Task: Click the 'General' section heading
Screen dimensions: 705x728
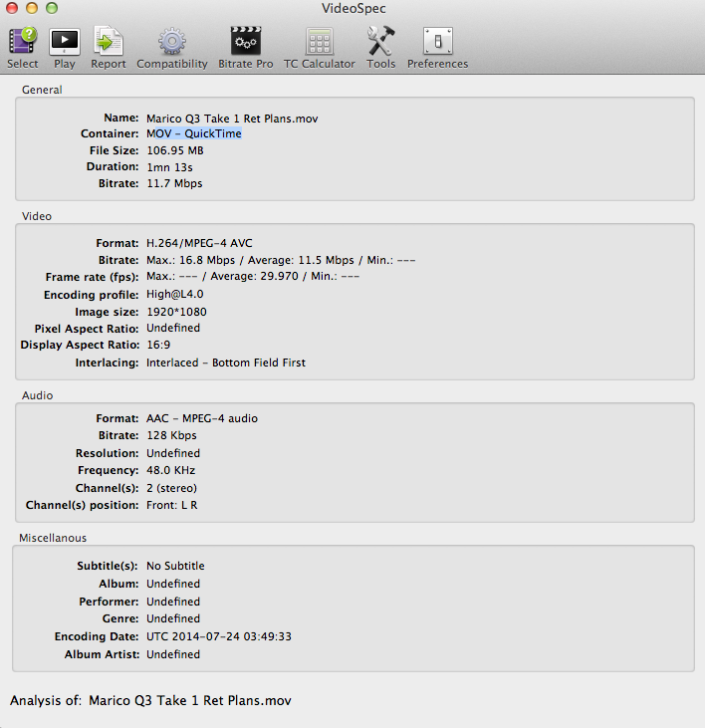Action: point(42,90)
